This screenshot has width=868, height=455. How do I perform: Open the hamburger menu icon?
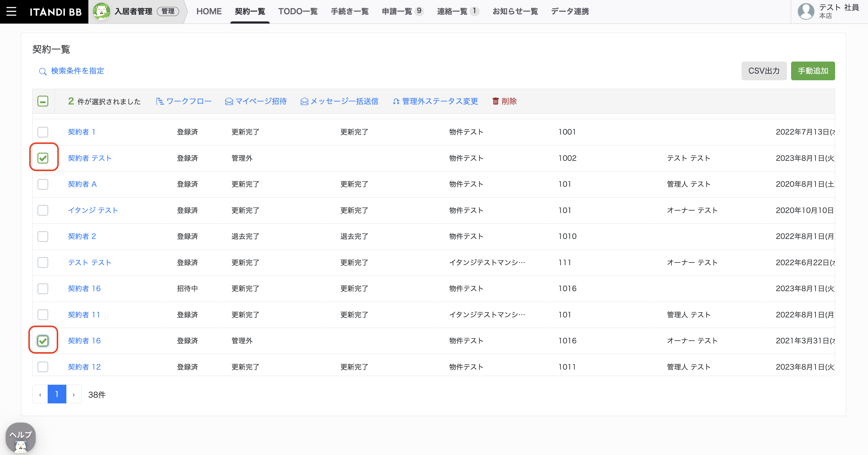[x=11, y=11]
